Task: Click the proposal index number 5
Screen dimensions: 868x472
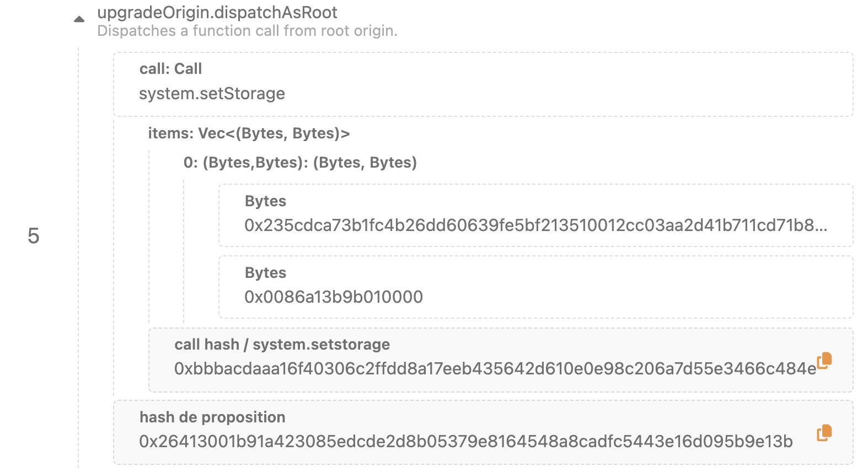Action: 34,236
